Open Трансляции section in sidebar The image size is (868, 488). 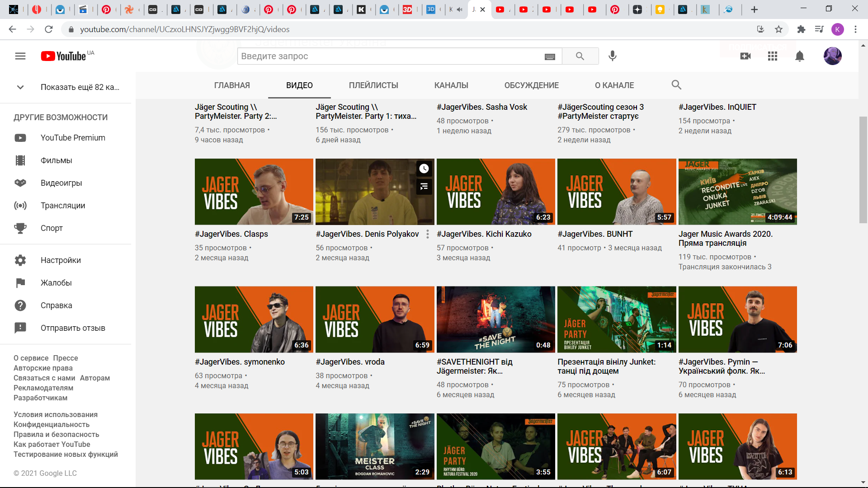pos(66,206)
